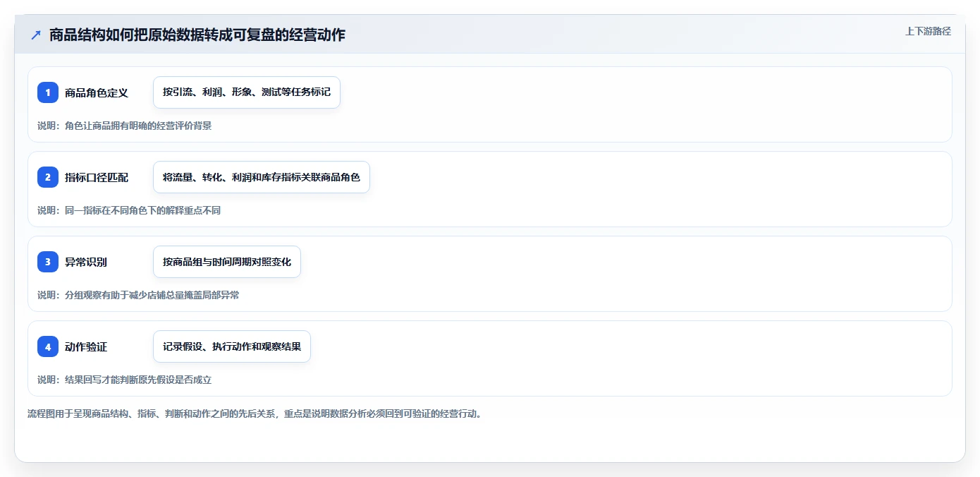Click the 指标口径匹配 step title

click(97, 177)
